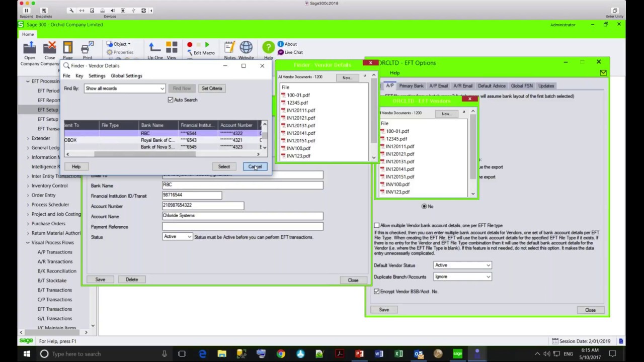Click the mail envelope icon in EFT Options
The width and height of the screenshot is (644, 362).
[603, 73]
